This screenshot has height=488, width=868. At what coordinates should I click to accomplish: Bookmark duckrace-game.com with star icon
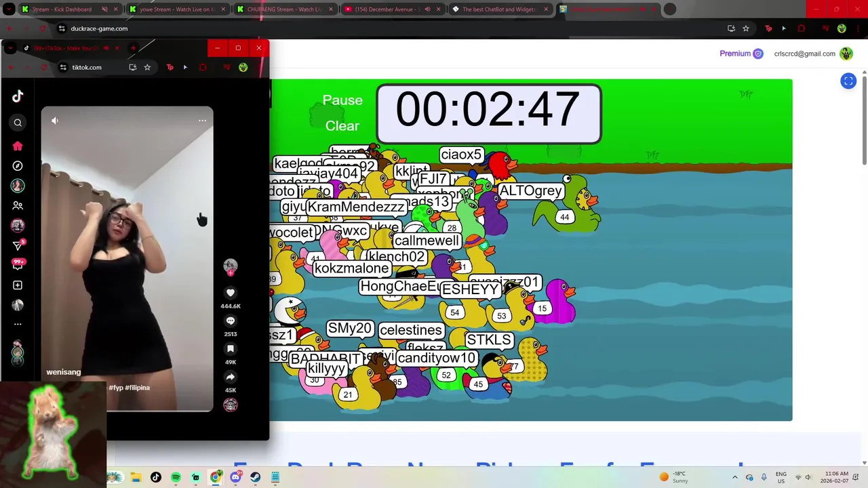pos(746,28)
